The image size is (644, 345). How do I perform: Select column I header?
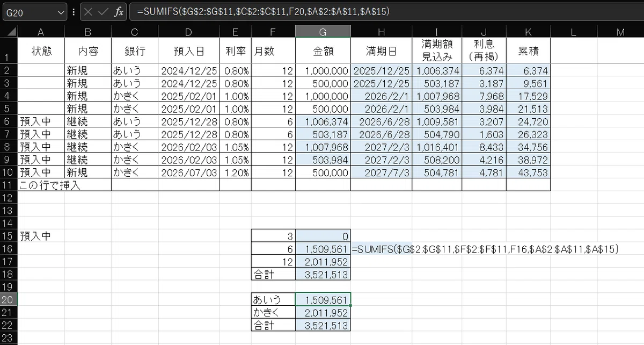[x=437, y=32]
